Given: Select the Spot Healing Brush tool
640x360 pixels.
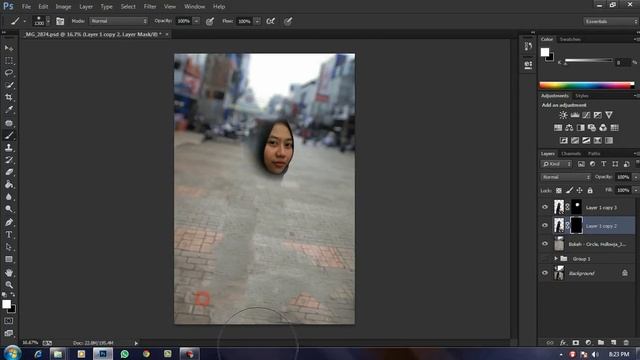Looking at the screenshot, I should coord(9,123).
